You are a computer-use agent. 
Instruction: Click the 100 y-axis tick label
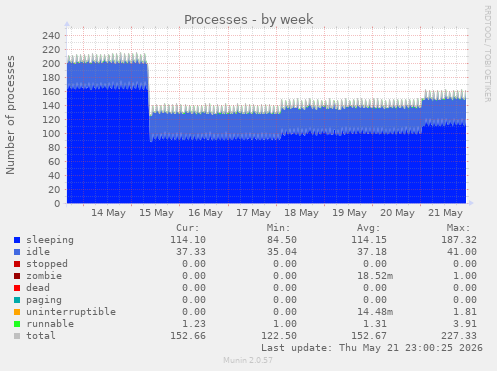click(51, 133)
